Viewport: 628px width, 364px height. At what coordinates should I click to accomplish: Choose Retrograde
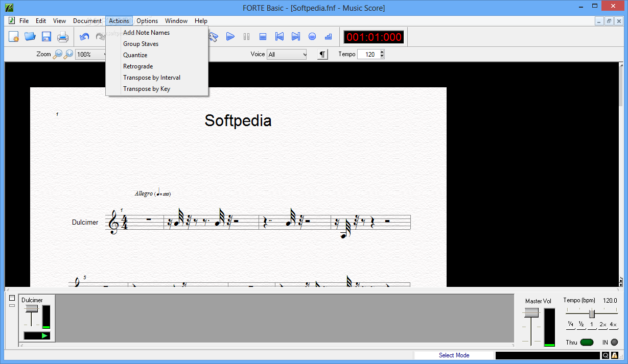point(157,66)
